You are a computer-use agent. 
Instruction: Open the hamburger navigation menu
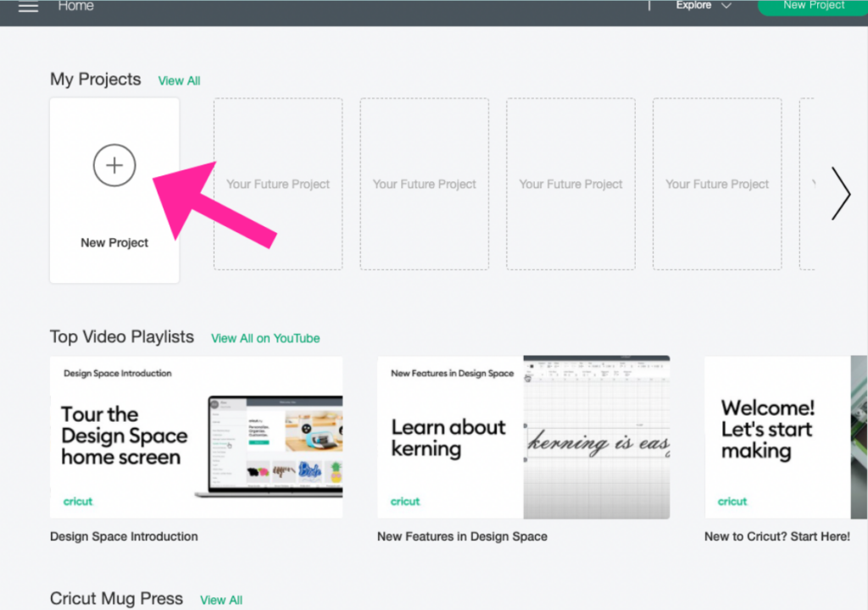click(28, 7)
